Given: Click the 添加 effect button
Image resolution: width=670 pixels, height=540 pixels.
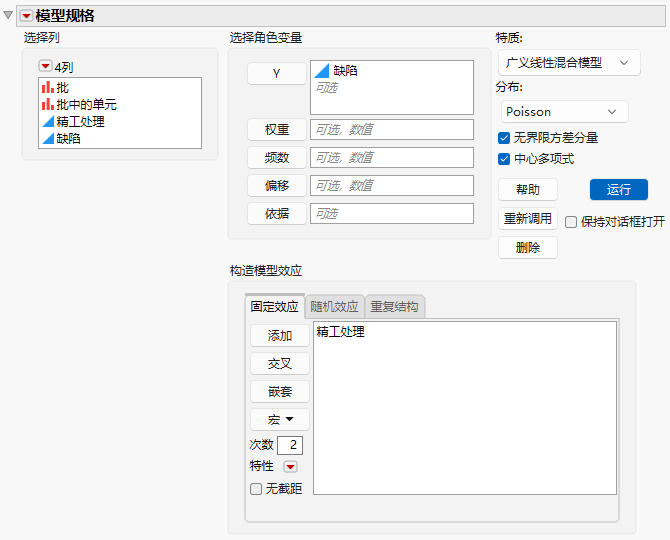Looking at the screenshot, I should pos(280,336).
